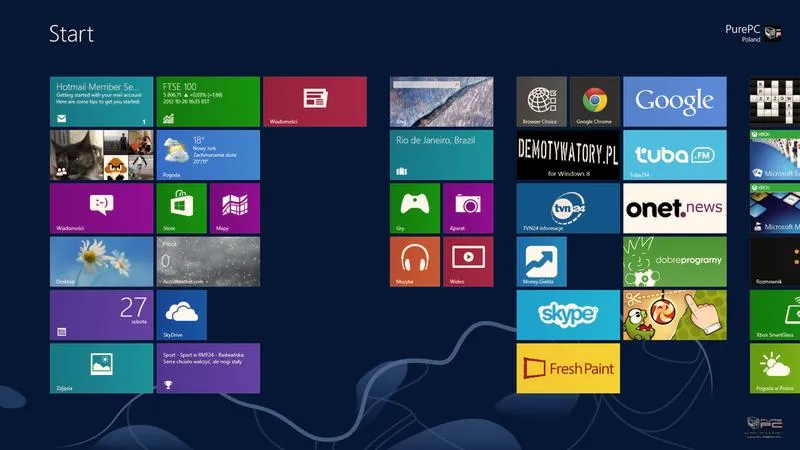This screenshot has width=800, height=450.
Task: Launch the Skype tile
Action: (568, 315)
